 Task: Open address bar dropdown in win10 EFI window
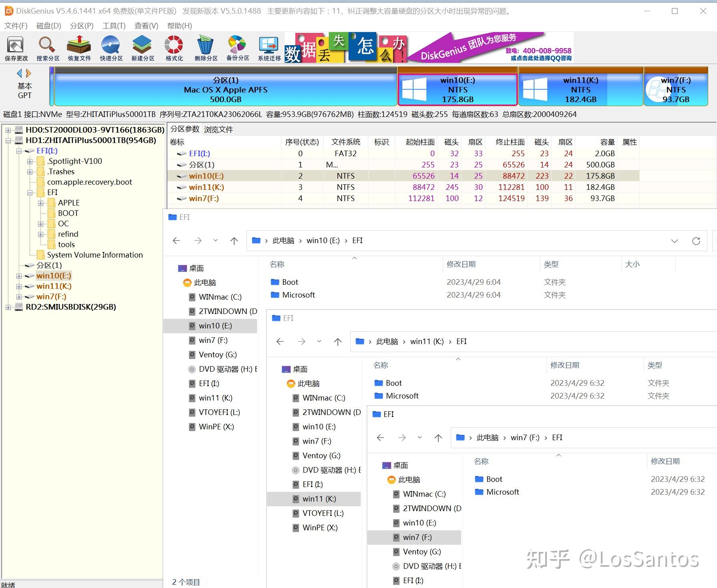675,241
